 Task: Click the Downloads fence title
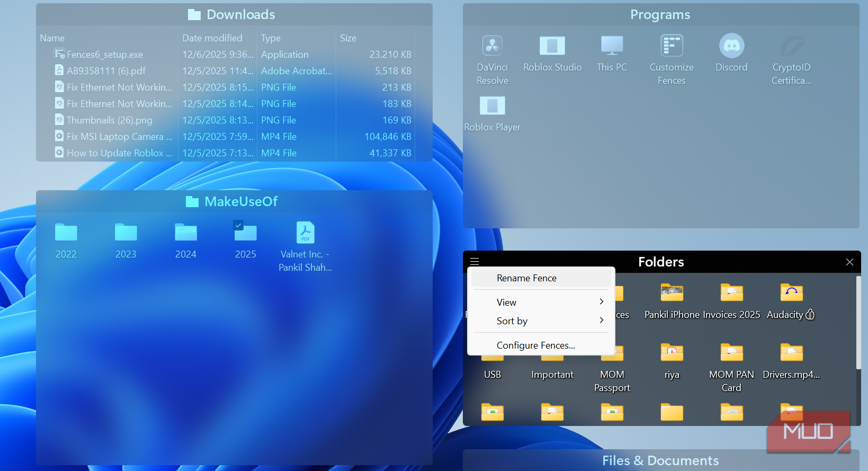pos(240,14)
